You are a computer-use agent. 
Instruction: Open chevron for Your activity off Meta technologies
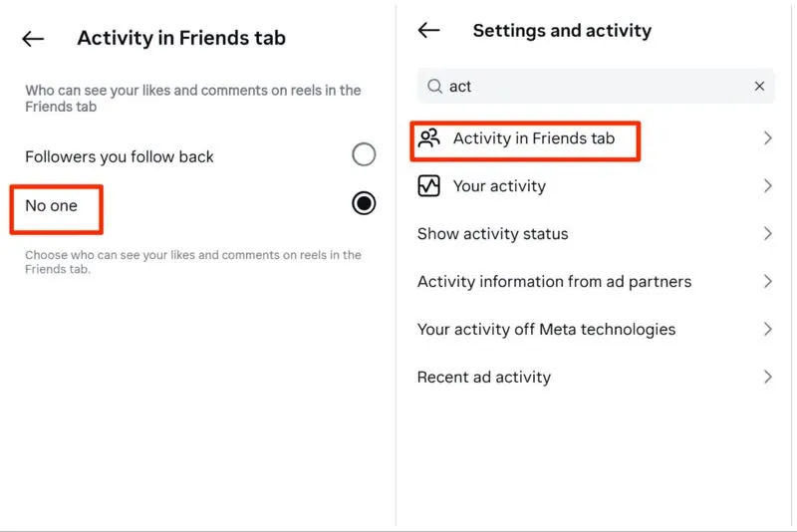(767, 329)
